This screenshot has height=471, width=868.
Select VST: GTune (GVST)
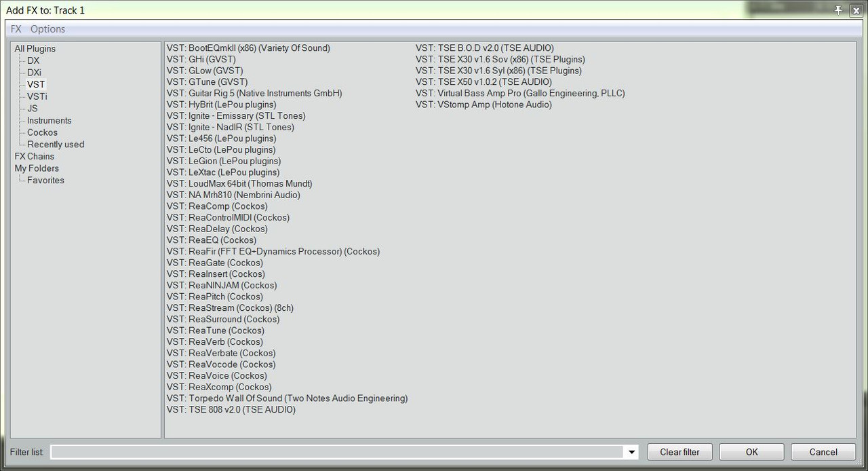tap(207, 82)
